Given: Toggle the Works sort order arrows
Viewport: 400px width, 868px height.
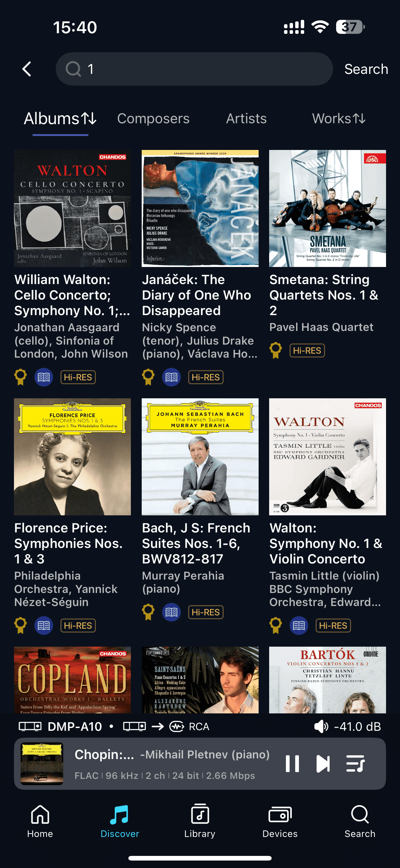Looking at the screenshot, I should click(x=359, y=119).
